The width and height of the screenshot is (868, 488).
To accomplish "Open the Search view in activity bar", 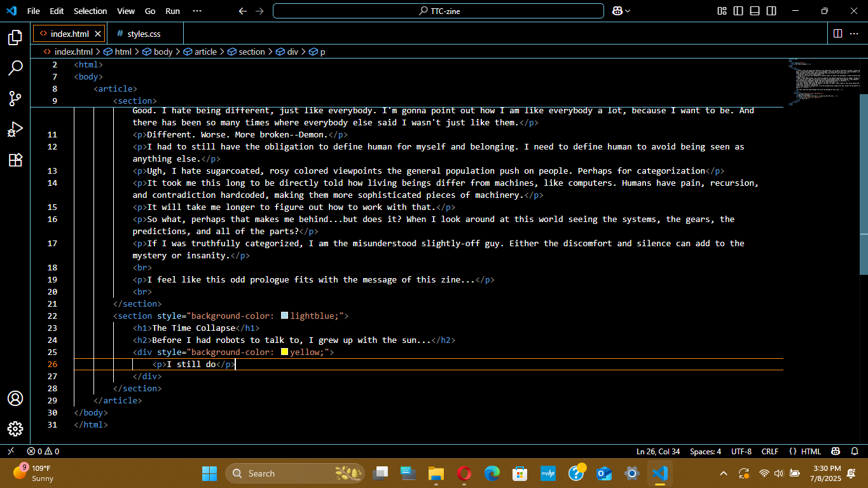I will tap(15, 68).
